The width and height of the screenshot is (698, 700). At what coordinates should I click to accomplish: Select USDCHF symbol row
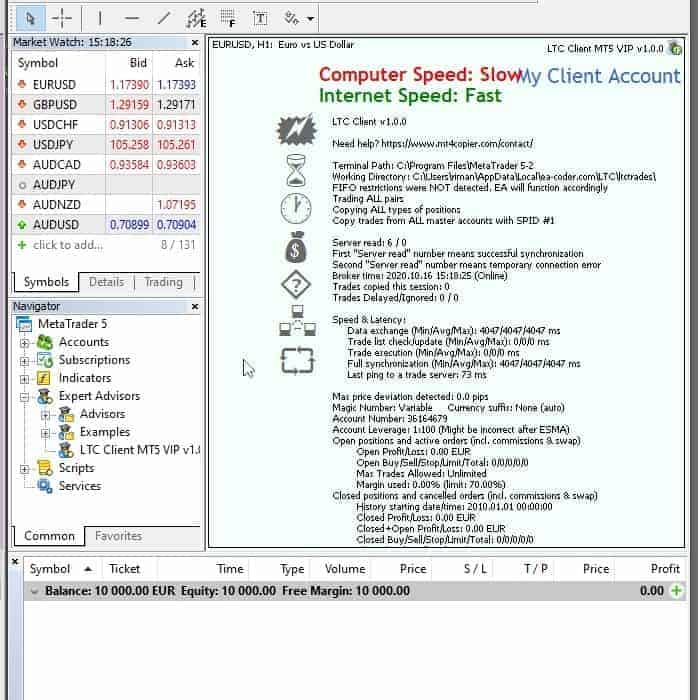(106, 125)
